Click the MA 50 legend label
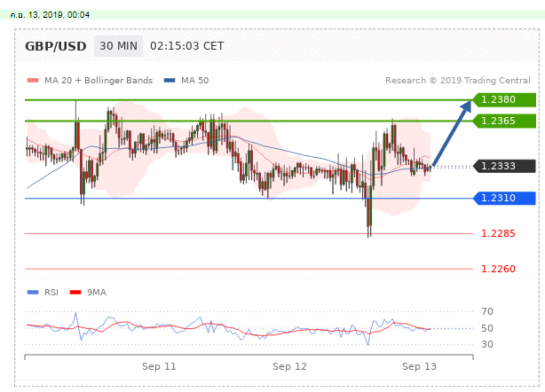The image size is (545, 392). pos(195,81)
